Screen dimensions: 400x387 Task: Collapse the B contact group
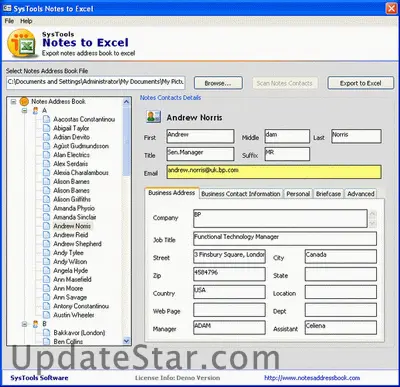click(x=24, y=324)
